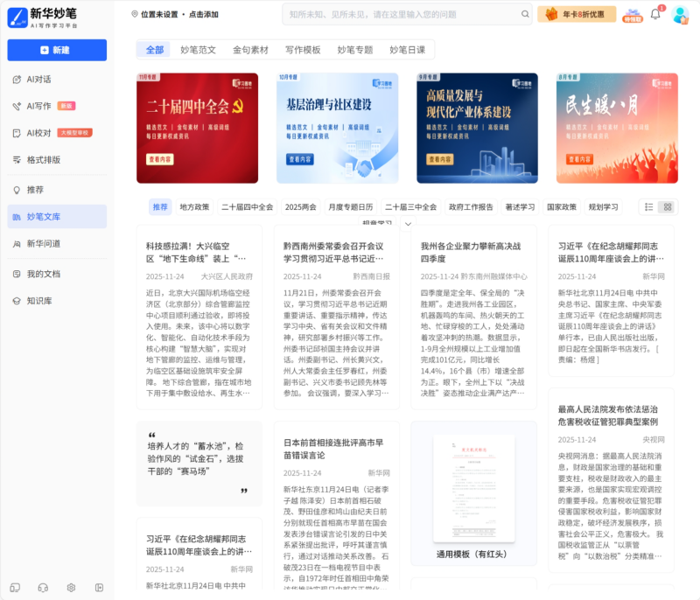Click the 年卡8折优惠 promotion button

pos(577,14)
